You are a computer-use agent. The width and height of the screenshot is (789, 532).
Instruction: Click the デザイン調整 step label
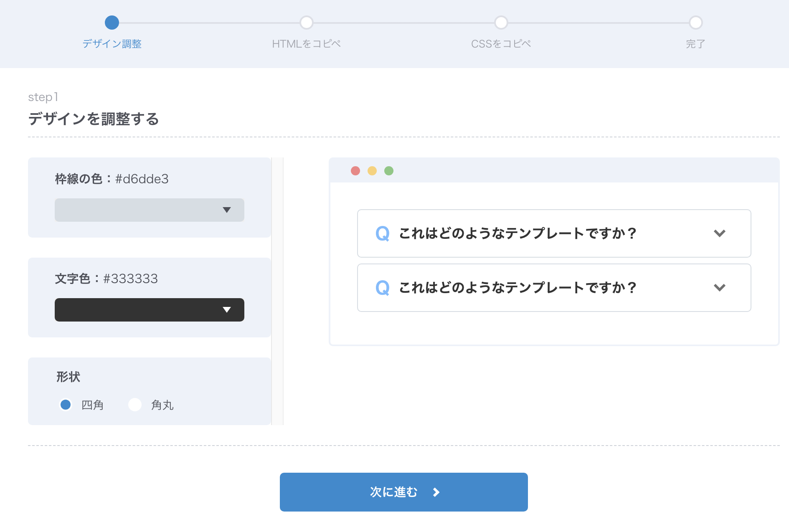pos(112,44)
